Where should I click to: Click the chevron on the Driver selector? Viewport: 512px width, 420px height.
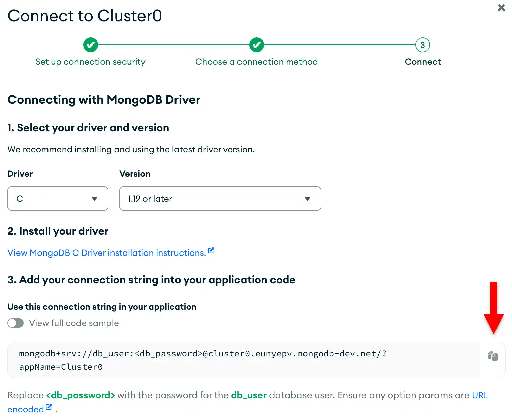tap(95, 199)
